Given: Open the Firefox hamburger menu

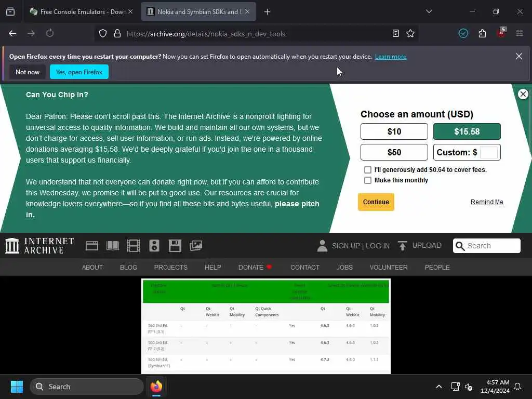Looking at the screenshot, I should pos(519,33).
